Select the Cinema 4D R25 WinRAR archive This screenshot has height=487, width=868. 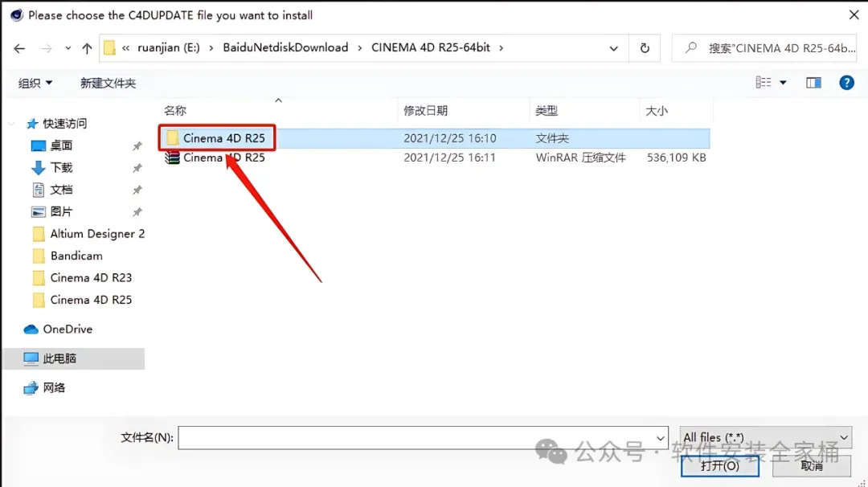pos(435,158)
